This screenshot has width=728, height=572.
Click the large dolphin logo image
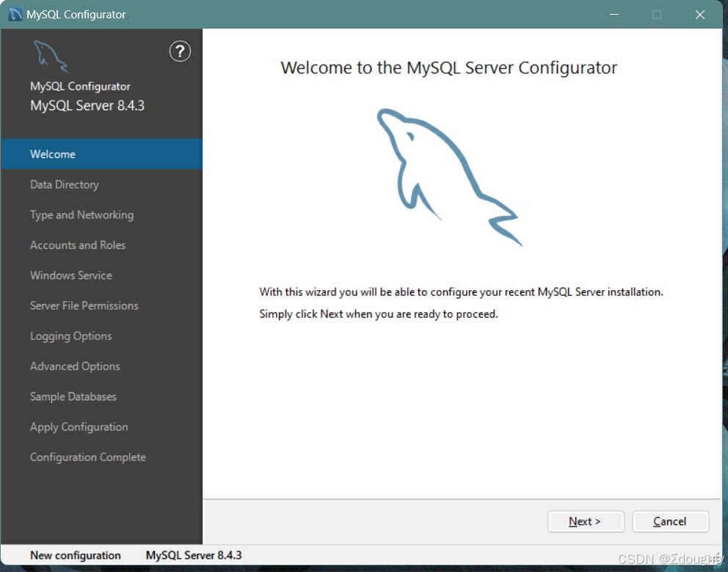(x=449, y=177)
